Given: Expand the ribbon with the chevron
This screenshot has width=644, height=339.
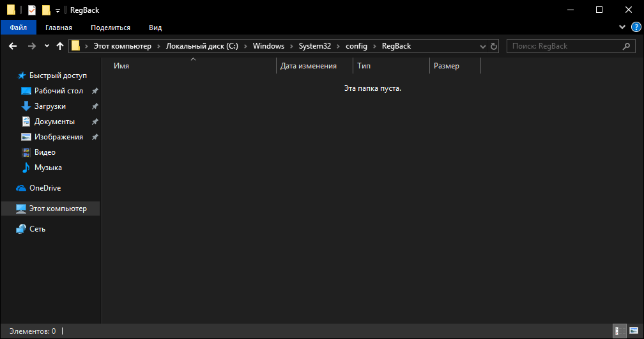Looking at the screenshot, I should (x=622, y=27).
